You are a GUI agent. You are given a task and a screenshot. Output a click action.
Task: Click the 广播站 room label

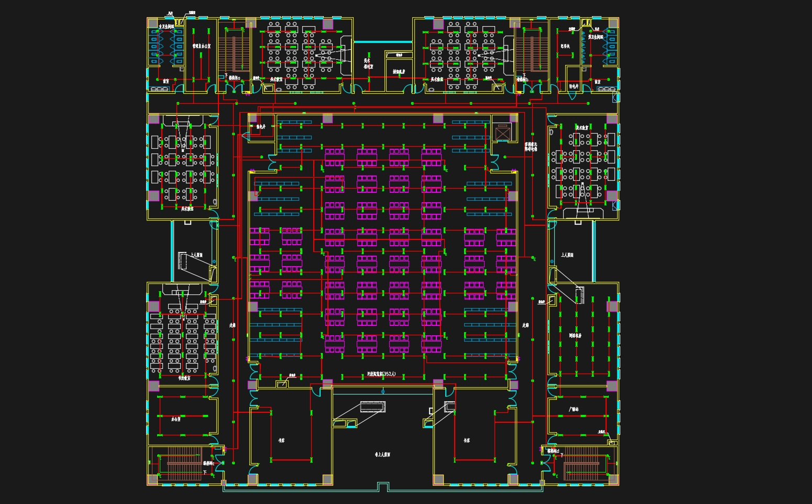click(x=574, y=409)
